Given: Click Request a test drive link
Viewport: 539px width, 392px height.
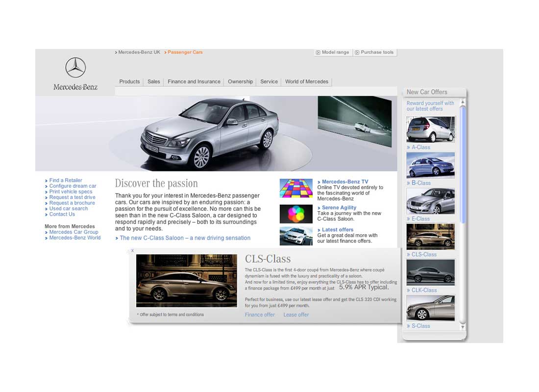Looking at the screenshot, I should [72, 197].
